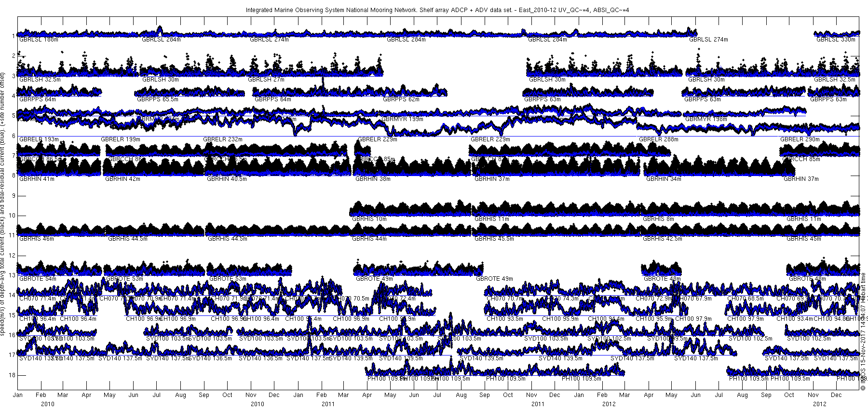
Task: Click the GBRHIS 10m label
Action: (369, 219)
